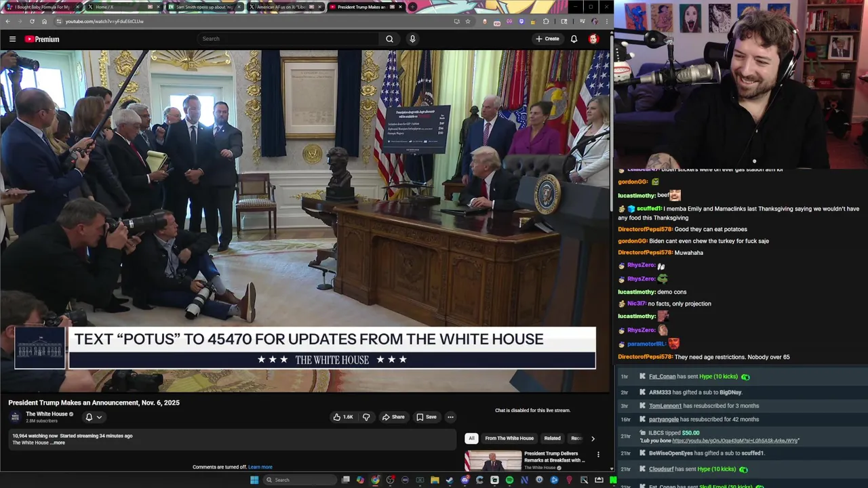868x488 pixels.
Task: Dislike the video with thumbs down
Action: tap(366, 417)
